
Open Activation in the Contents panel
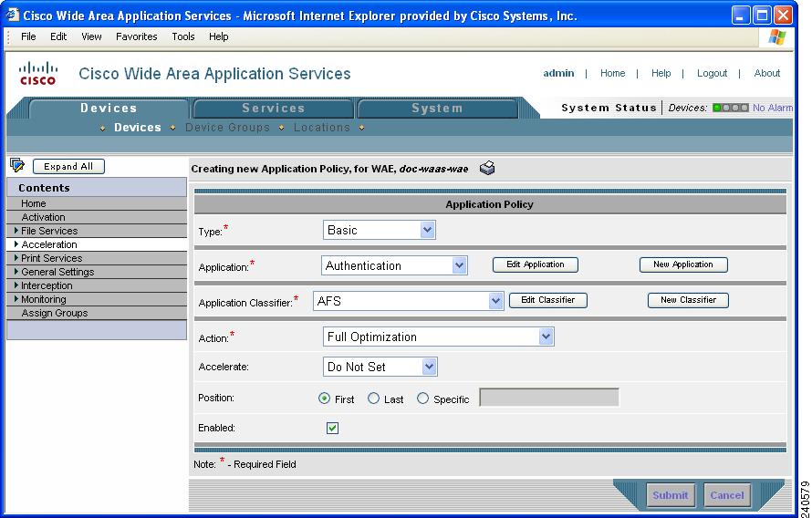click(97, 217)
